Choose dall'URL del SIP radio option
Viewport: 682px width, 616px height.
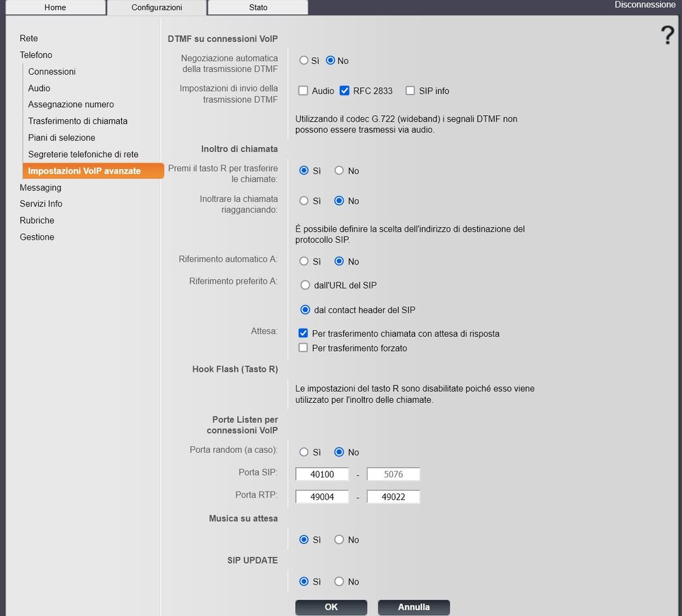coord(305,285)
